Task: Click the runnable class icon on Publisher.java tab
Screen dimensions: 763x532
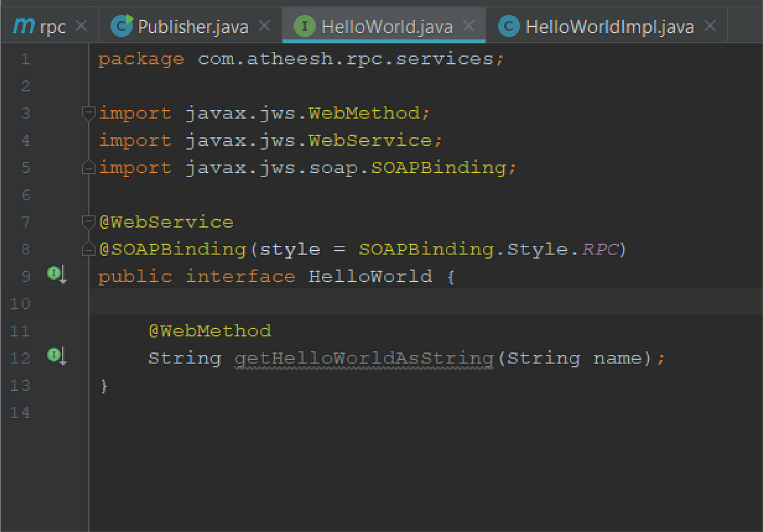Action: (x=122, y=26)
